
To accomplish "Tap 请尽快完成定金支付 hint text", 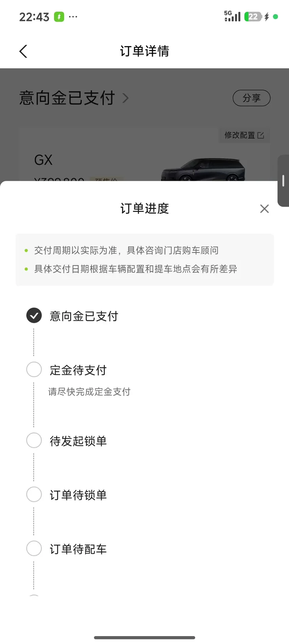I will point(89,392).
